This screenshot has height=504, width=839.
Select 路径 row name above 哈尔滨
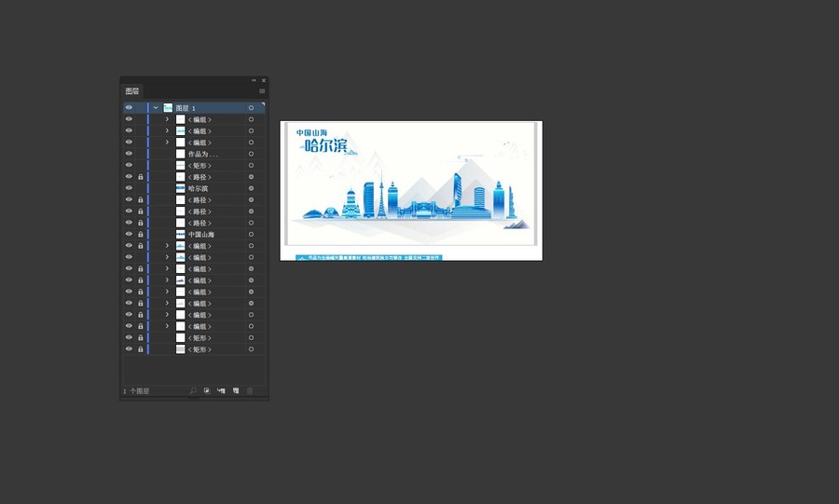(199, 177)
